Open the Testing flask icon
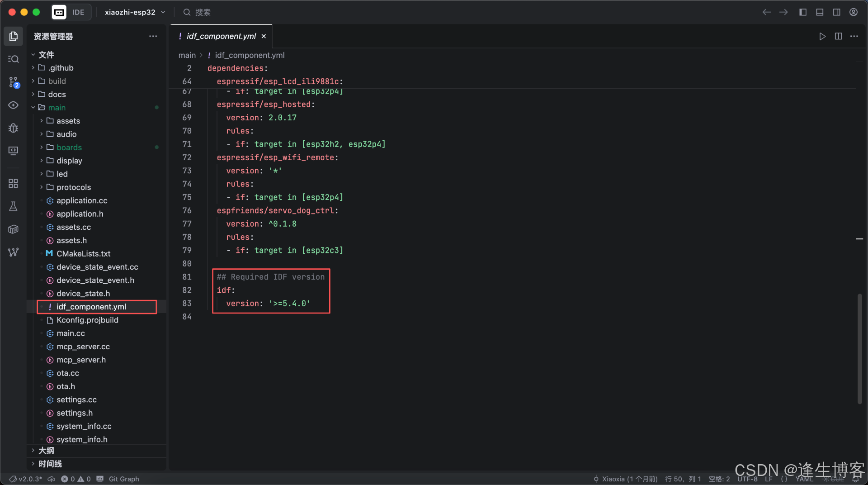Screen dimensions: 868x485 [14, 206]
